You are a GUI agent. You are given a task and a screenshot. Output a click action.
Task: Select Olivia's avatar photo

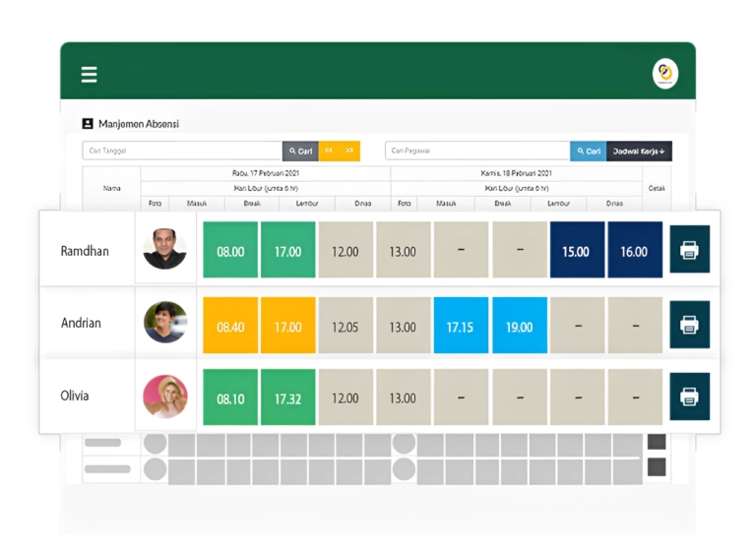tap(164, 396)
